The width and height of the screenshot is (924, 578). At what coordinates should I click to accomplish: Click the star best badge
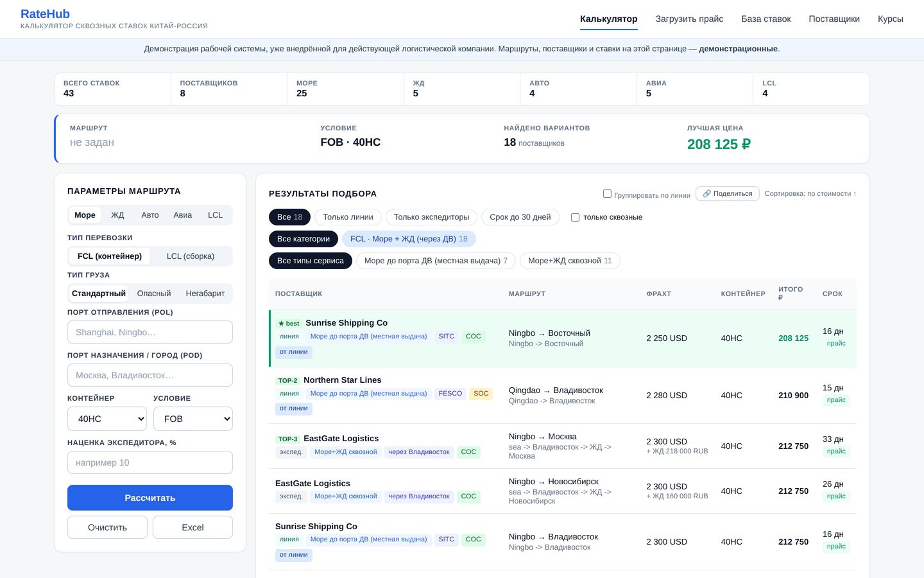pos(288,323)
